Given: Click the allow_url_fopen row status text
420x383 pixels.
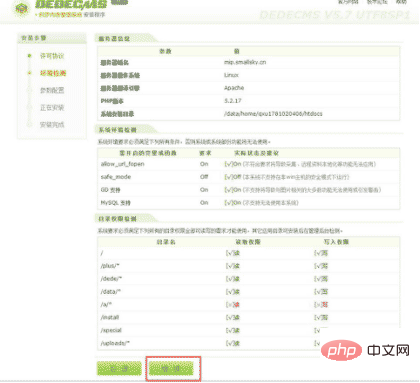Looking at the screenshot, I should pyautogui.click(x=300, y=164).
